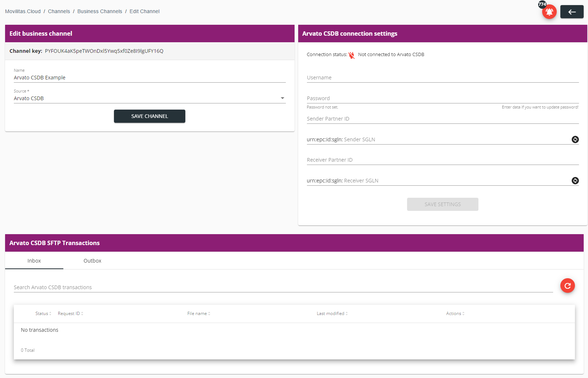Open the Channels breadcrumb link
Image resolution: width=588 pixels, height=378 pixels.
coord(59,11)
